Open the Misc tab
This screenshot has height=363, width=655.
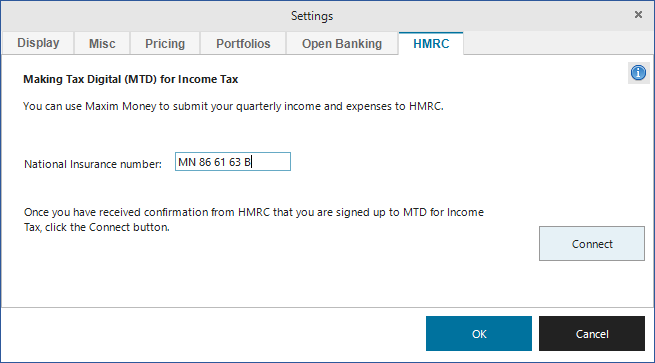click(x=102, y=43)
